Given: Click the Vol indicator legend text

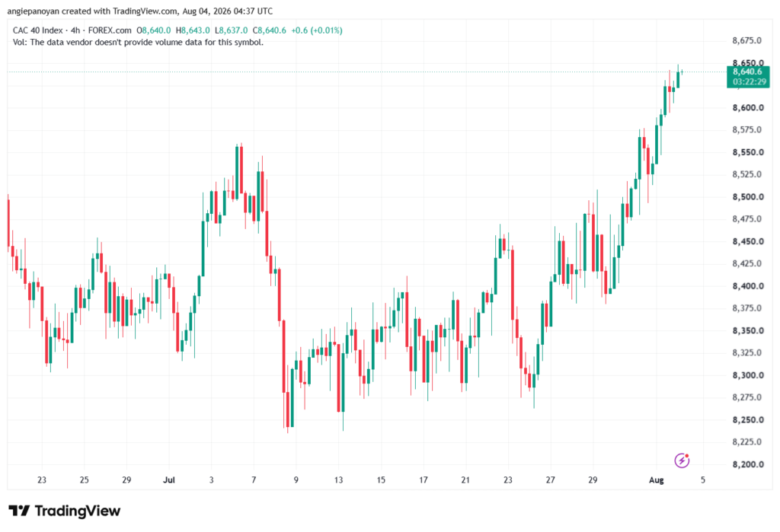Looking at the screenshot, I should click(138, 43).
